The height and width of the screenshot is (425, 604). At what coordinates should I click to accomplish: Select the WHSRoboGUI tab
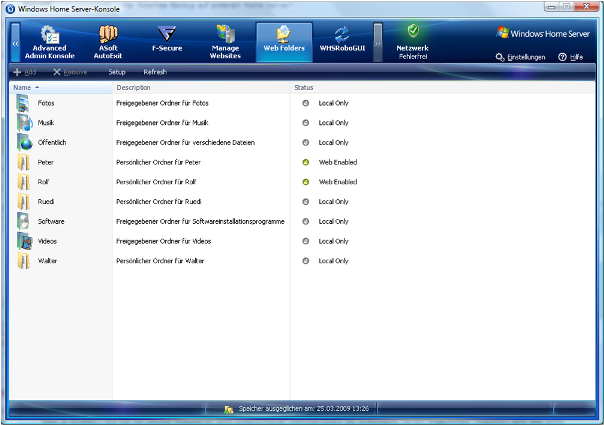342,41
